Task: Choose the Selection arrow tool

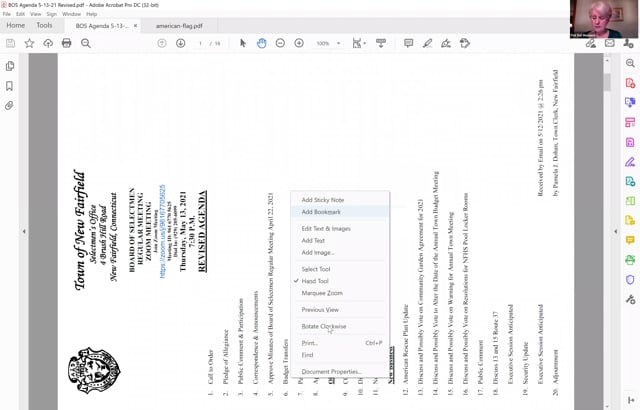Action: [243, 43]
